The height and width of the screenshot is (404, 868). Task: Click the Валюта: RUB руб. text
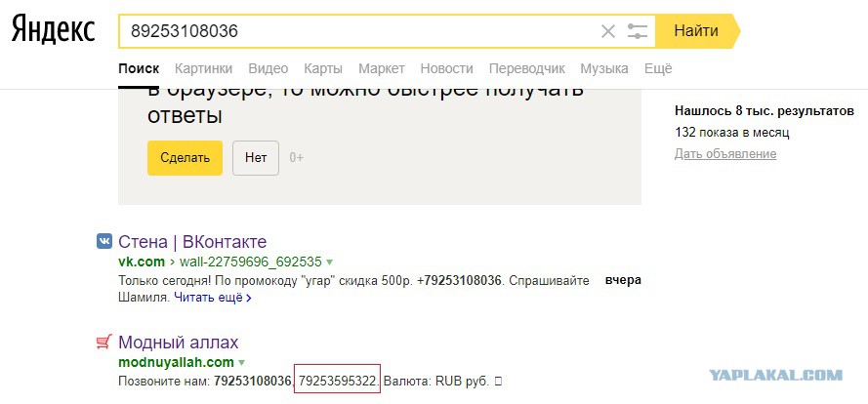point(436,382)
